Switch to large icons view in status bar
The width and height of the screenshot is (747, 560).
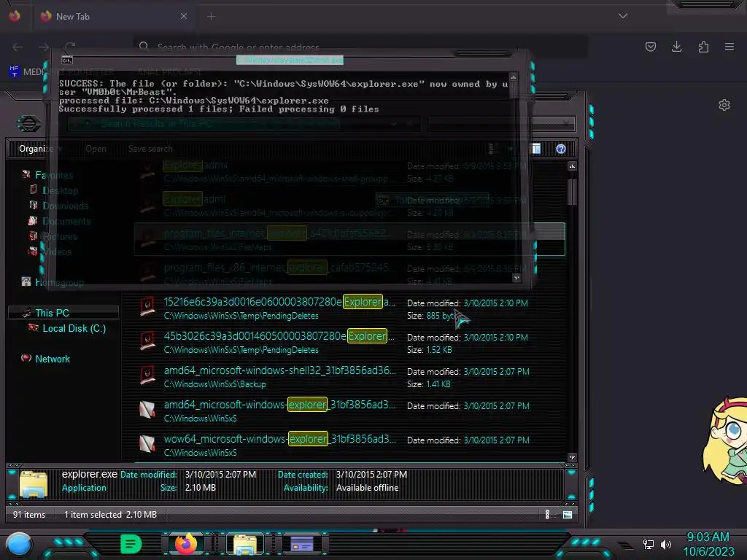(x=567, y=514)
